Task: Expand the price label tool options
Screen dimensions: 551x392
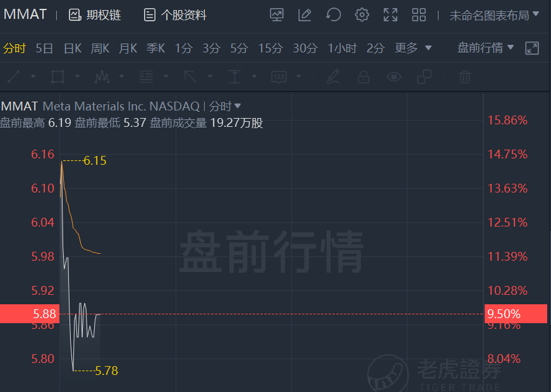Action: tap(299, 76)
